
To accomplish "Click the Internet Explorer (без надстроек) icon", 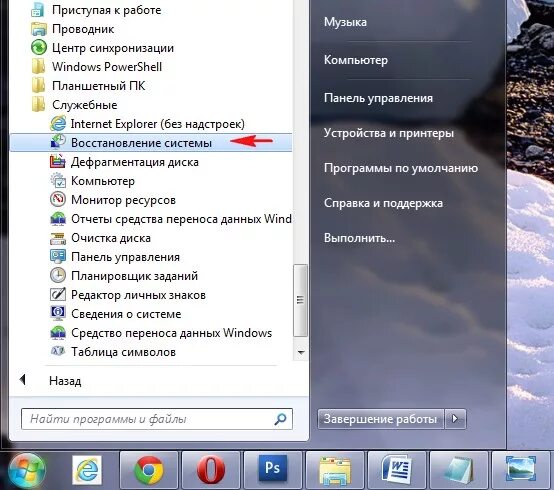I will tap(58, 124).
